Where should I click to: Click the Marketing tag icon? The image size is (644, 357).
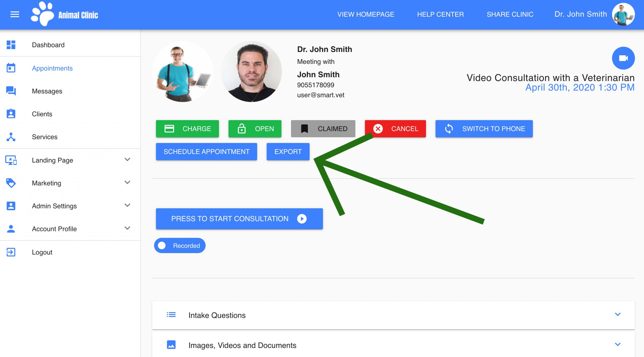pyautogui.click(x=11, y=183)
